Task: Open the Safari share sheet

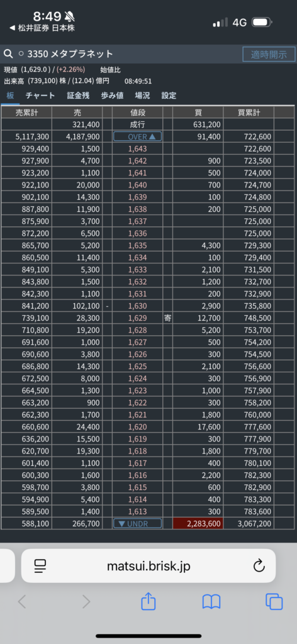Action: point(148,601)
